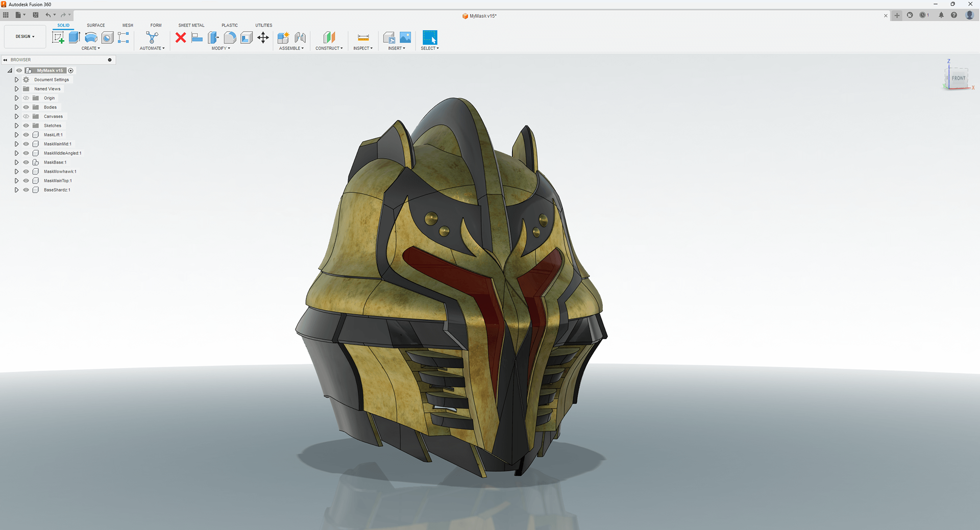This screenshot has width=980, height=530.
Task: Collapse the MyMask v15 root node
Action: pyautogui.click(x=10, y=70)
